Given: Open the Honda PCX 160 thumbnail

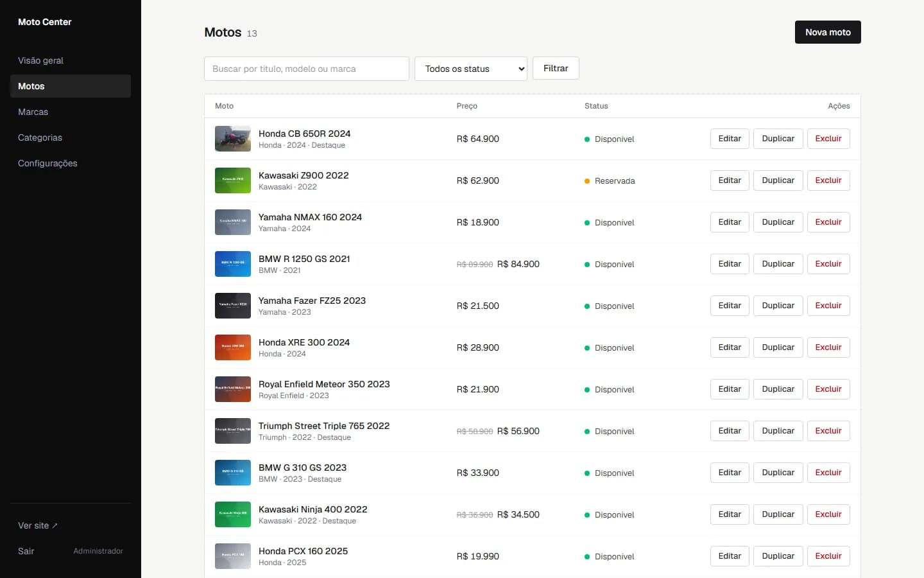Looking at the screenshot, I should click(233, 556).
